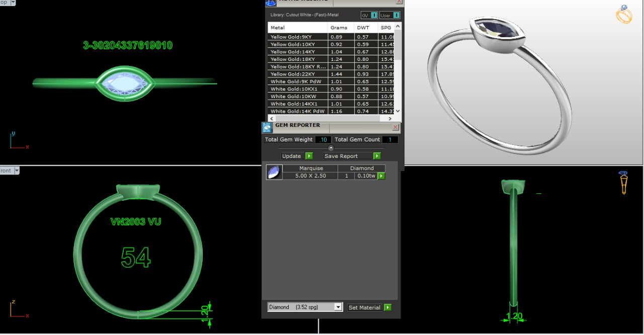644x335 pixels.
Task: Click the green arrow beside Save Report
Action: [x=377, y=156]
